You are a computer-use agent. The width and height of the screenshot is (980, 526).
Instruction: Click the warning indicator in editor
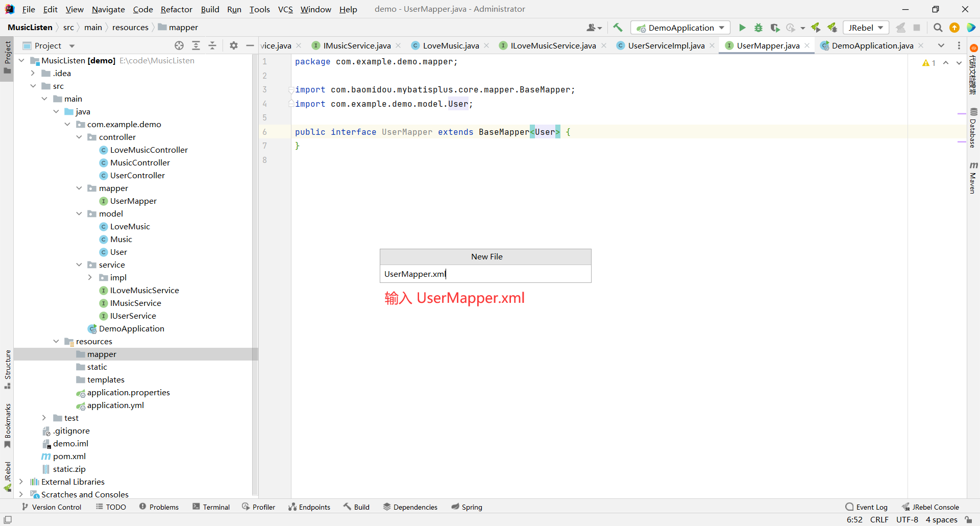929,63
